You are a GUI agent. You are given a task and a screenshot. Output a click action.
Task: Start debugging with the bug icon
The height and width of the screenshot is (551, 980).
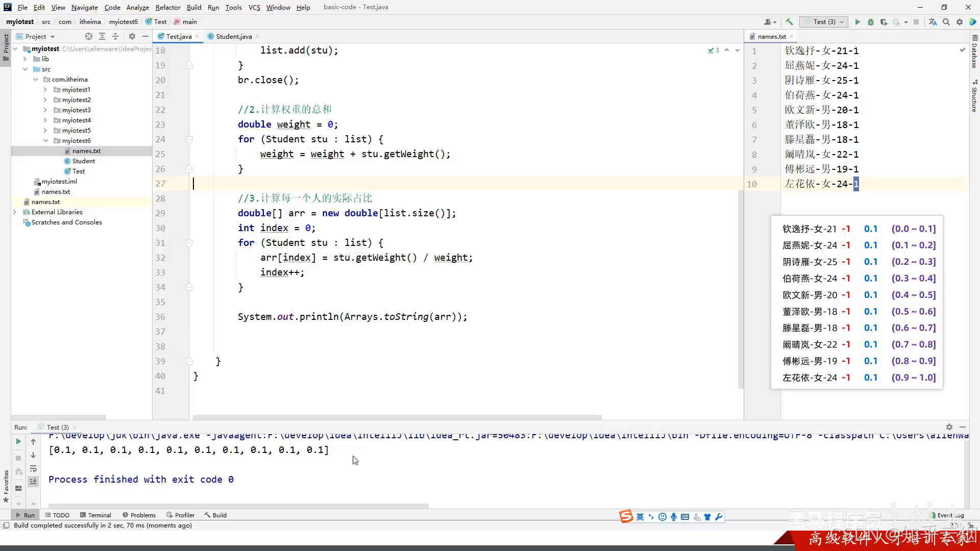871,22
